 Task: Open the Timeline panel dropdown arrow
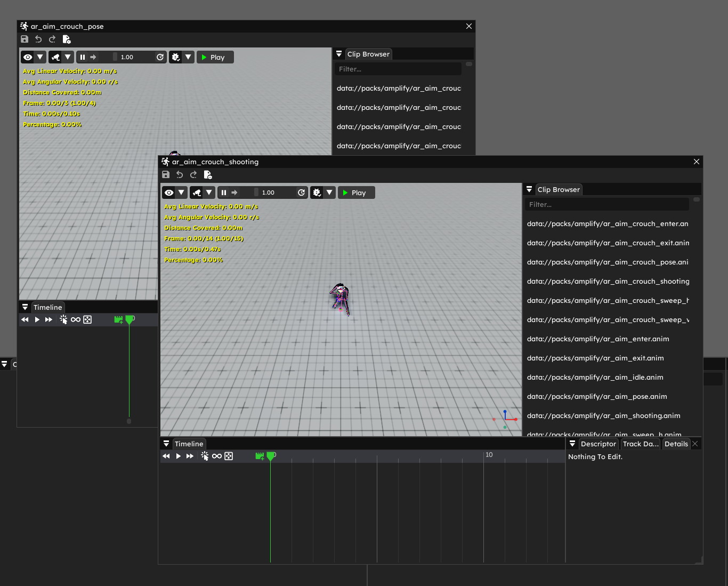[166, 443]
